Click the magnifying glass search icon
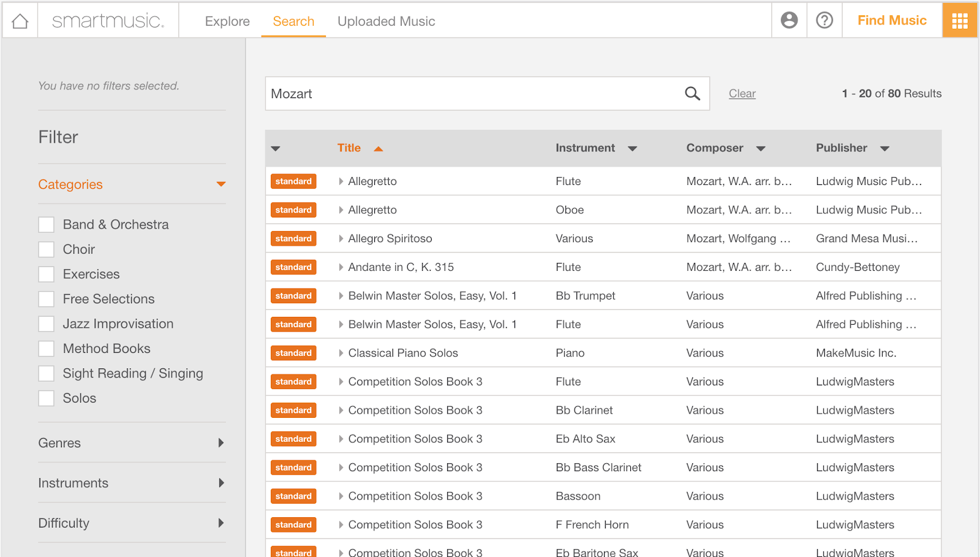Screen dimensions: 980x557 (x=692, y=93)
